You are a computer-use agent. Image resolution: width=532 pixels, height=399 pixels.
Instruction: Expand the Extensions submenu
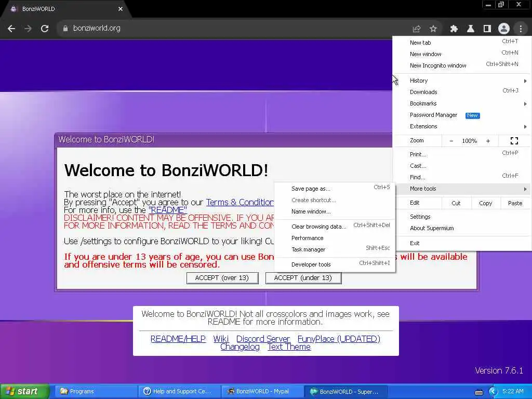pos(462,127)
